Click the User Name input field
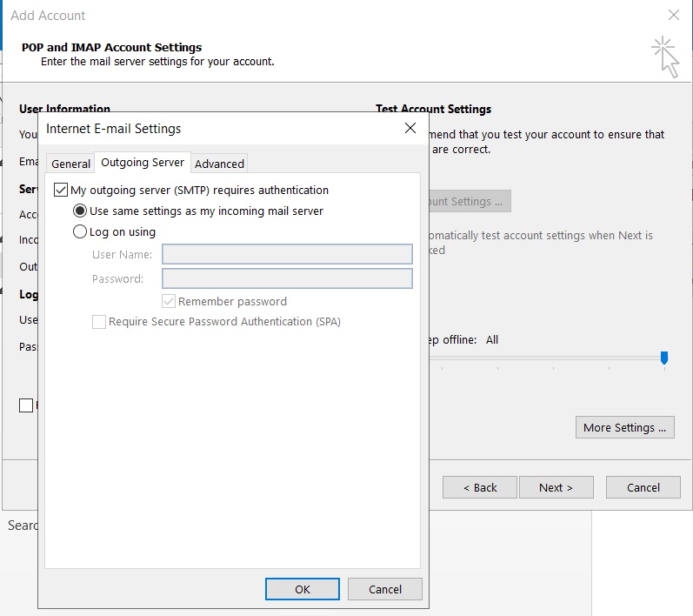The width and height of the screenshot is (693, 616). pos(287,254)
